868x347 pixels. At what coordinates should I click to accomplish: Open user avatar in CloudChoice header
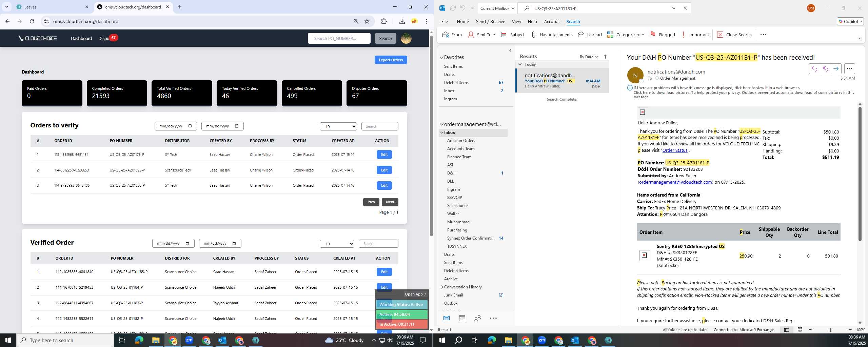pyautogui.click(x=406, y=38)
